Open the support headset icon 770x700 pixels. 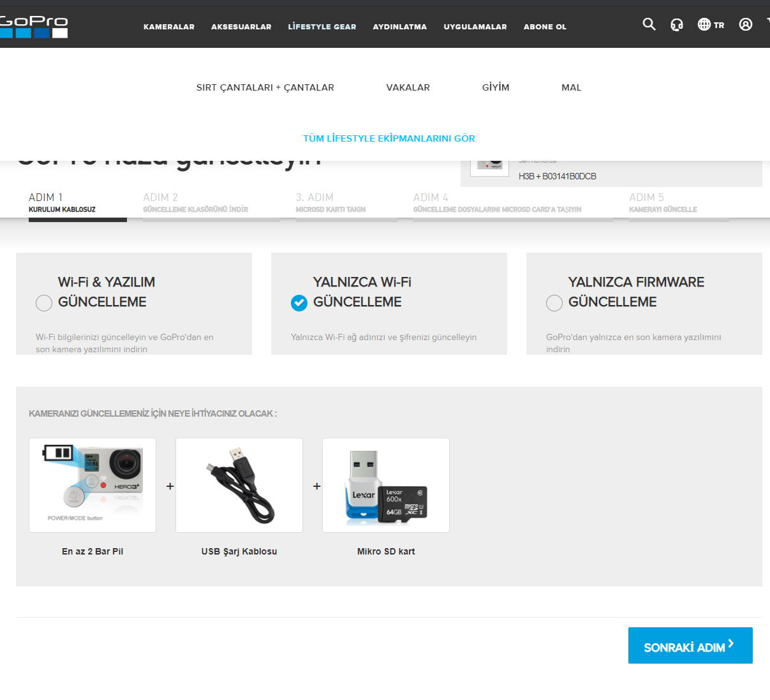pos(677,25)
